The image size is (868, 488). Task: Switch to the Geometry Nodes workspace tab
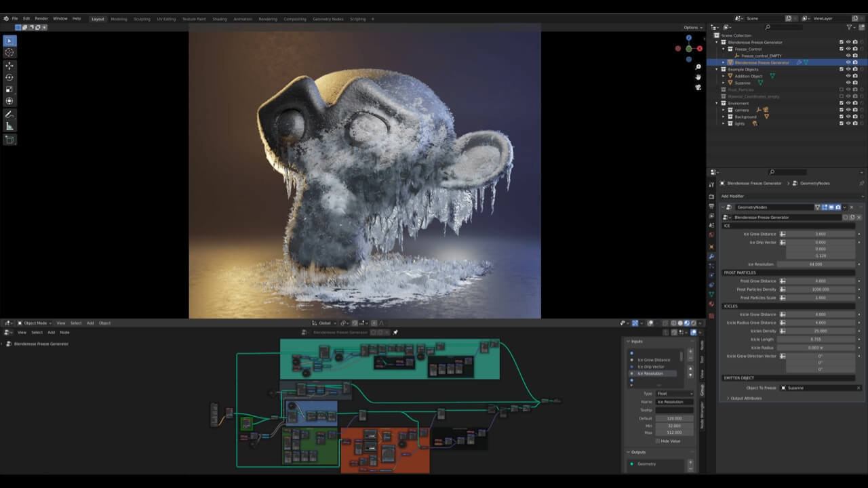328,19
